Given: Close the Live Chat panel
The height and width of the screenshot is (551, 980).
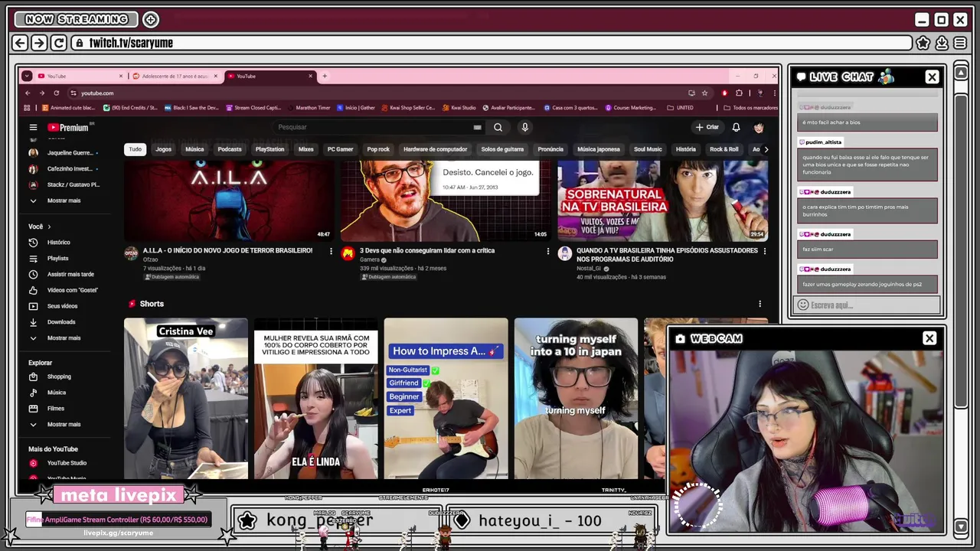Looking at the screenshot, I should [x=932, y=77].
